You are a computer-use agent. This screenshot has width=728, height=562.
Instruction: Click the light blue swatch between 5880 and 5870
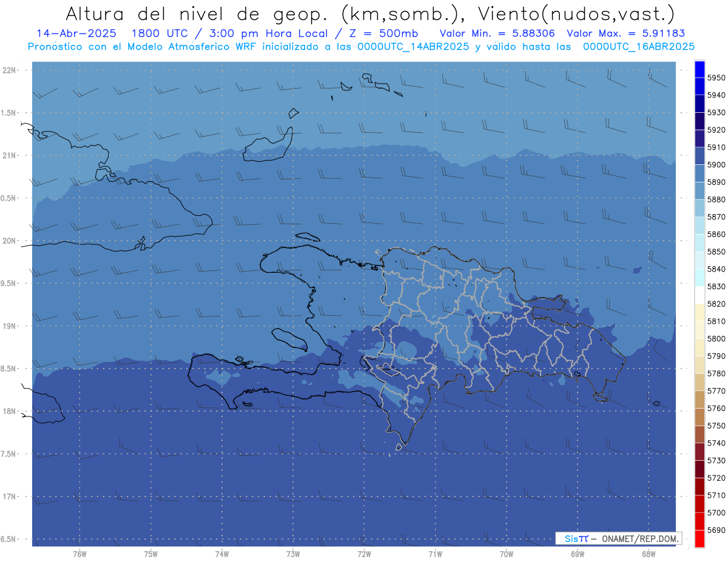(x=699, y=208)
